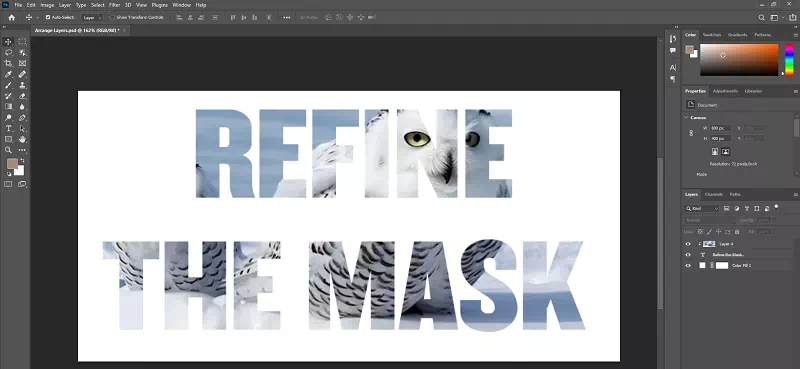
Task: Select the Lasso tool
Action: tap(8, 53)
